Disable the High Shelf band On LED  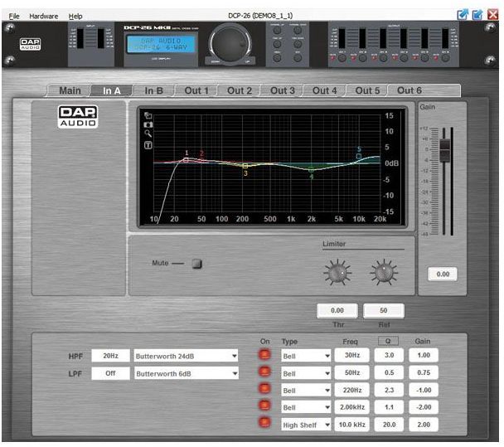(265, 425)
